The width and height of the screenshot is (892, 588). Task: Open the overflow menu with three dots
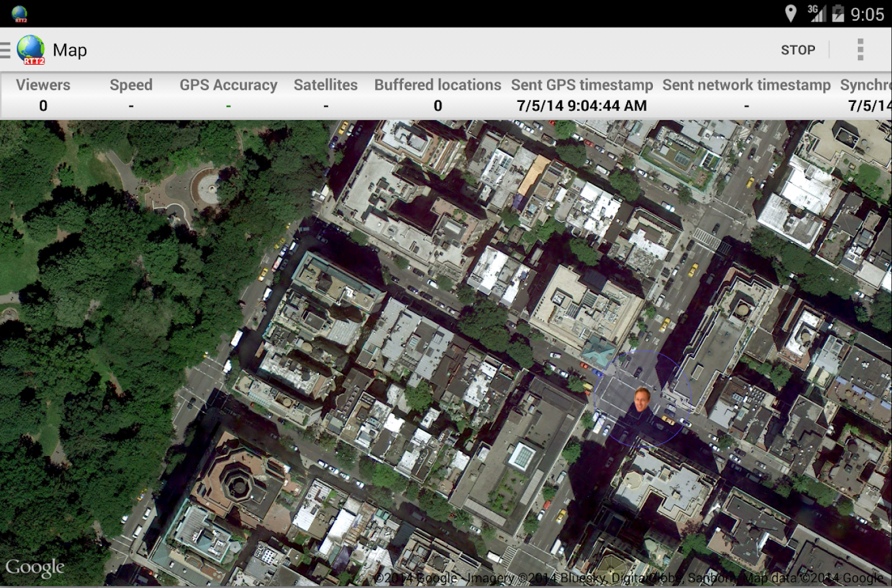coord(861,49)
